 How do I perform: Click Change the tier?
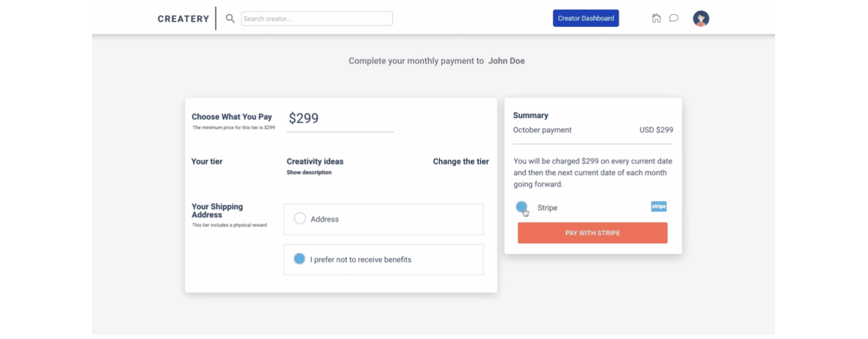(x=461, y=161)
